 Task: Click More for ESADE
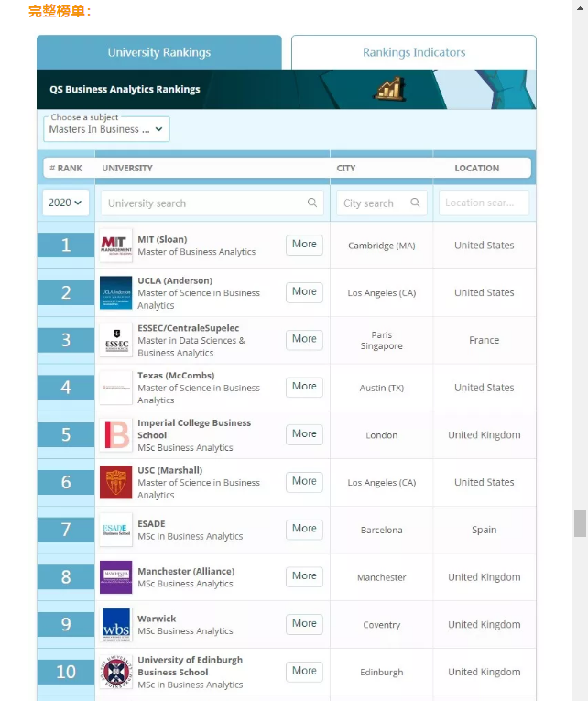coord(304,529)
